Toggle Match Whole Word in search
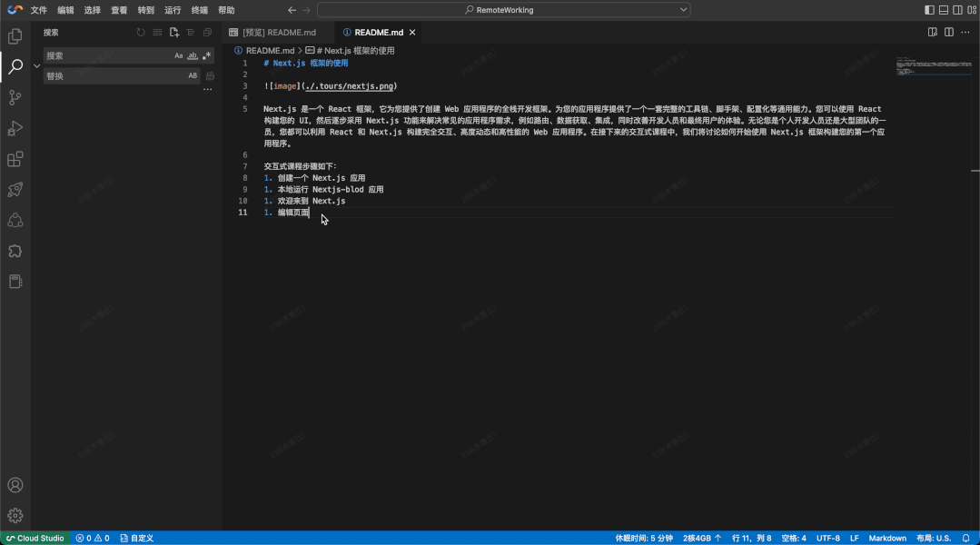The height and width of the screenshot is (545, 980). [x=193, y=55]
